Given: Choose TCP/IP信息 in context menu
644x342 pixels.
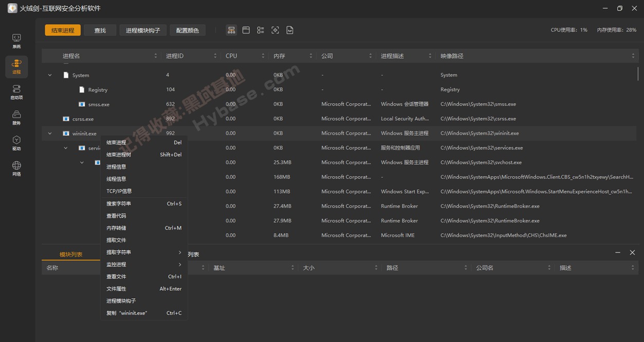Looking at the screenshot, I should [144, 191].
